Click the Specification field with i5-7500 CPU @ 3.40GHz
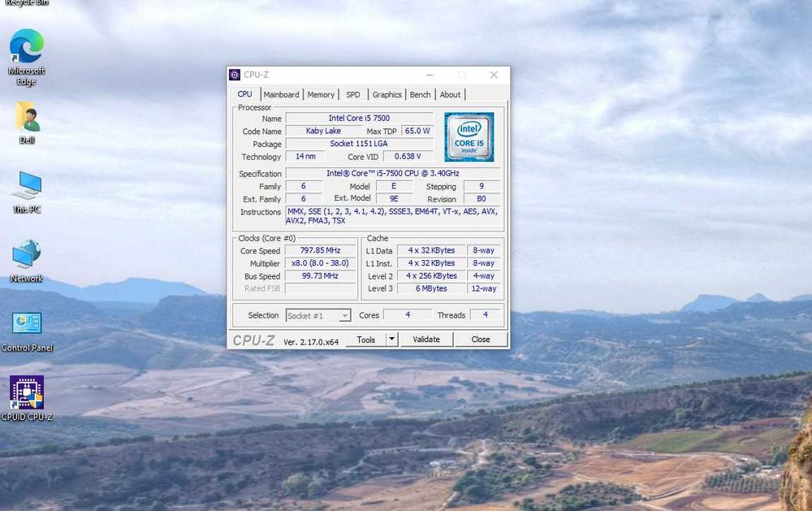The width and height of the screenshot is (812, 511). [x=393, y=174]
